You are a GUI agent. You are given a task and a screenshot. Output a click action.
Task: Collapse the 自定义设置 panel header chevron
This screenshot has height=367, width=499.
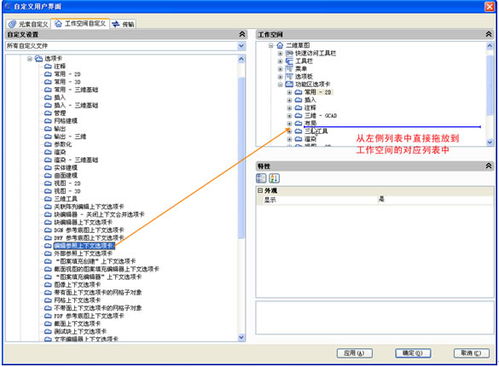pos(242,34)
